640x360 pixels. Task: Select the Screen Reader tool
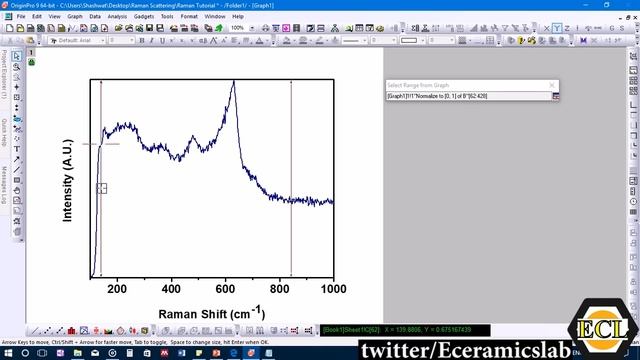click(17, 87)
